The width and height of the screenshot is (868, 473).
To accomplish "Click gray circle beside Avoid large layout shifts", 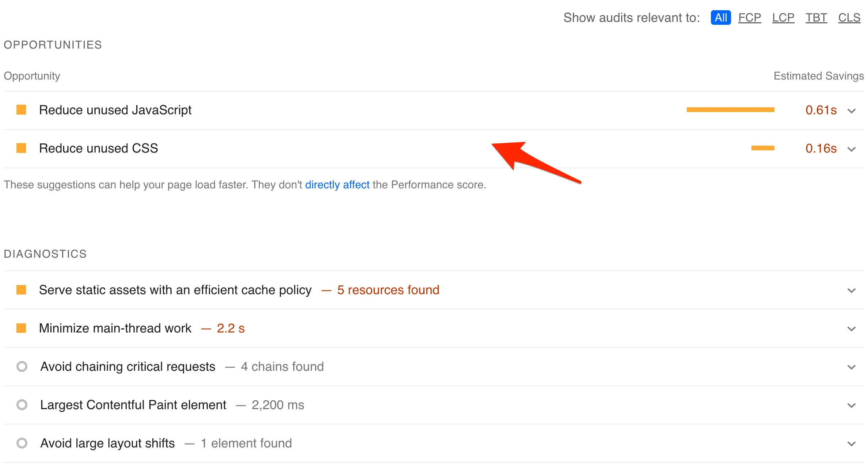I will pyautogui.click(x=22, y=443).
